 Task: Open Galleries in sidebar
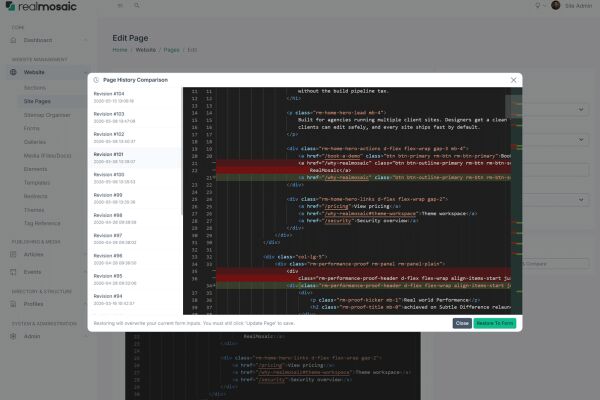tap(35, 142)
